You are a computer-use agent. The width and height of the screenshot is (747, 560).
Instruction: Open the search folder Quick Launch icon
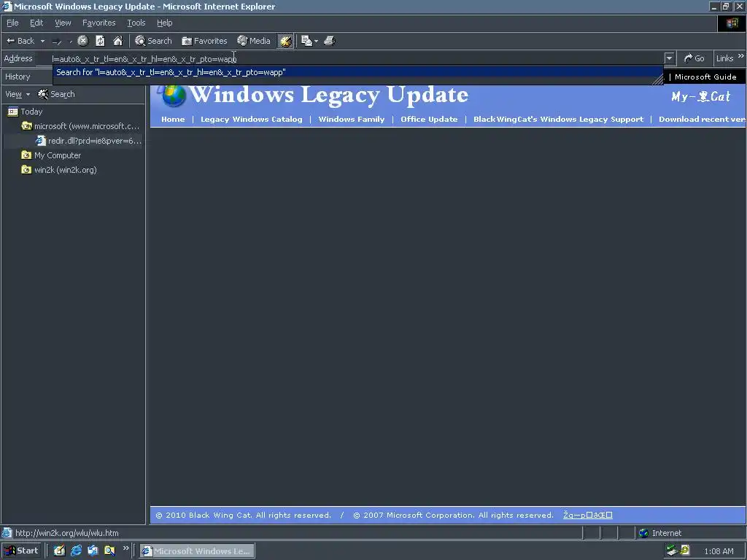click(109, 551)
